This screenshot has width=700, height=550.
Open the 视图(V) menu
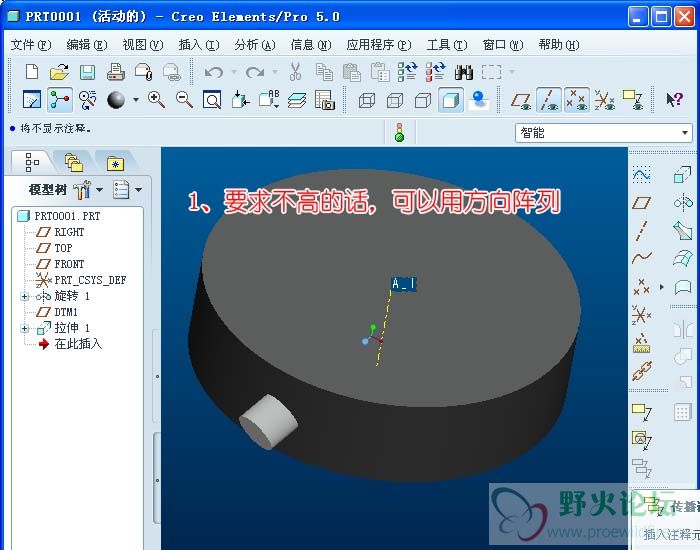coord(143,45)
